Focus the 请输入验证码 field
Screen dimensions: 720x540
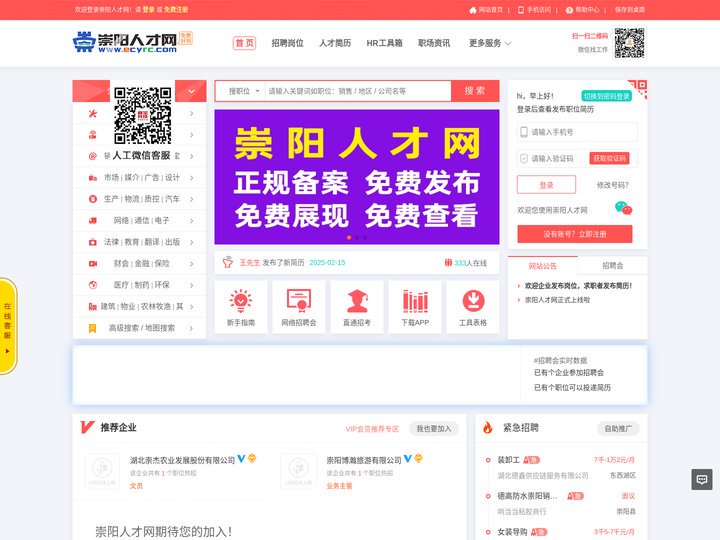pos(552,158)
